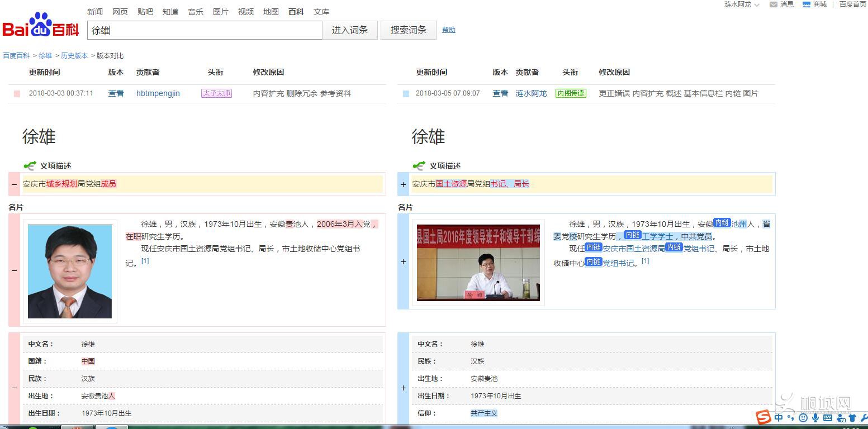
Task: Click the 内链 badge before 池州
Action: click(x=722, y=222)
